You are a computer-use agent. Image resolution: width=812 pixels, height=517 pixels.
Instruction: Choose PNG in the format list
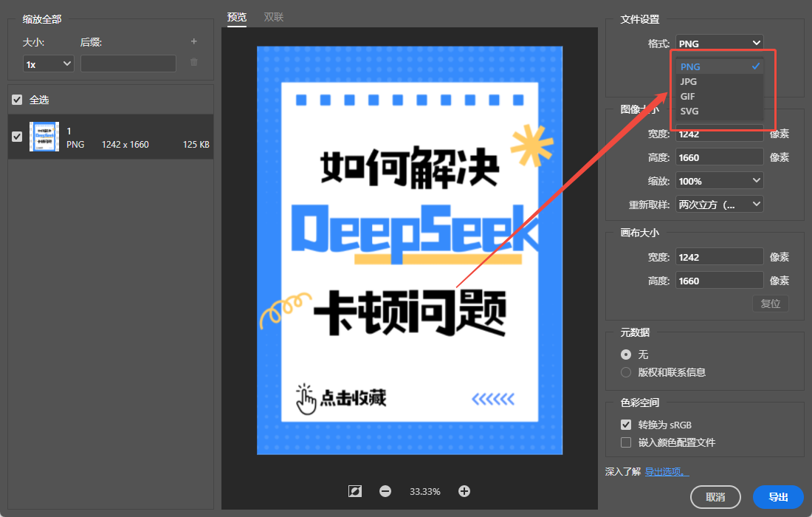click(x=719, y=66)
